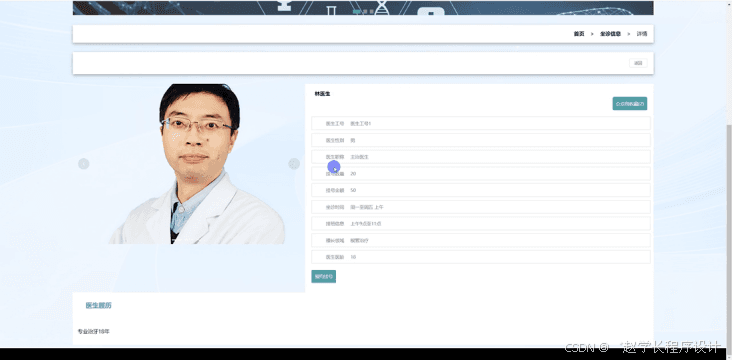
Task: Select the 详情 breadcrumb item
Action: click(x=642, y=34)
